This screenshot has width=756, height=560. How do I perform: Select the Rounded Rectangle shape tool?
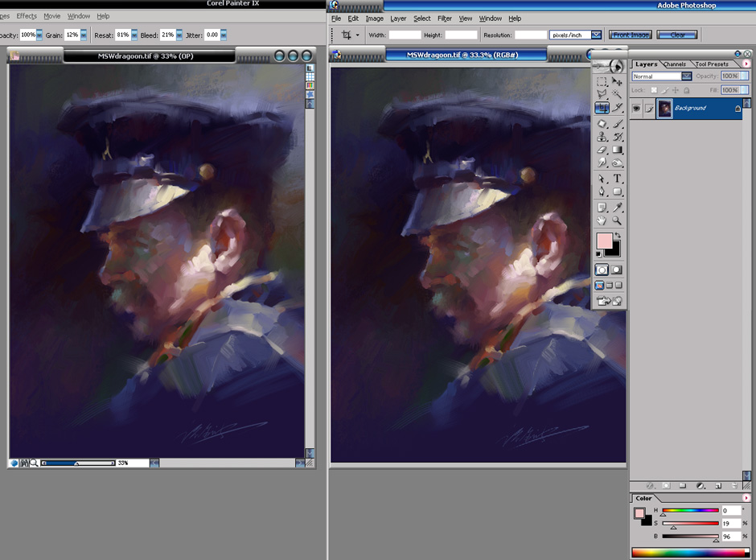pyautogui.click(x=617, y=192)
